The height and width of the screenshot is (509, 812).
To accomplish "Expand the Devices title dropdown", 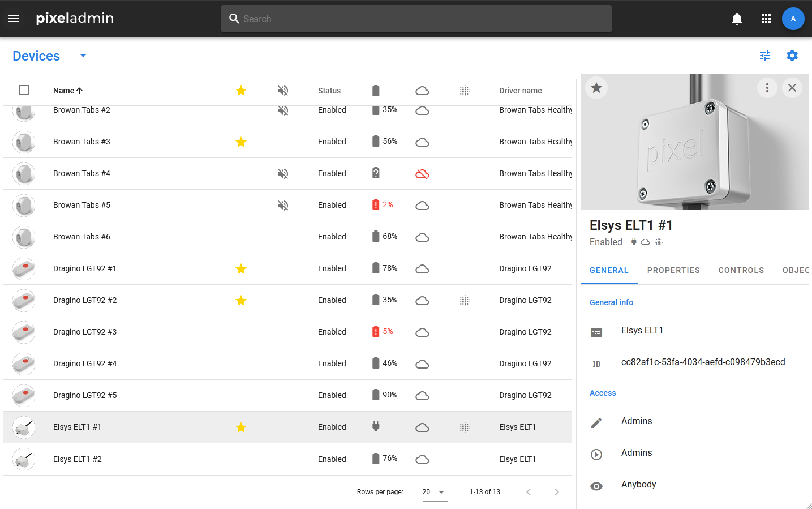I will pos(83,55).
